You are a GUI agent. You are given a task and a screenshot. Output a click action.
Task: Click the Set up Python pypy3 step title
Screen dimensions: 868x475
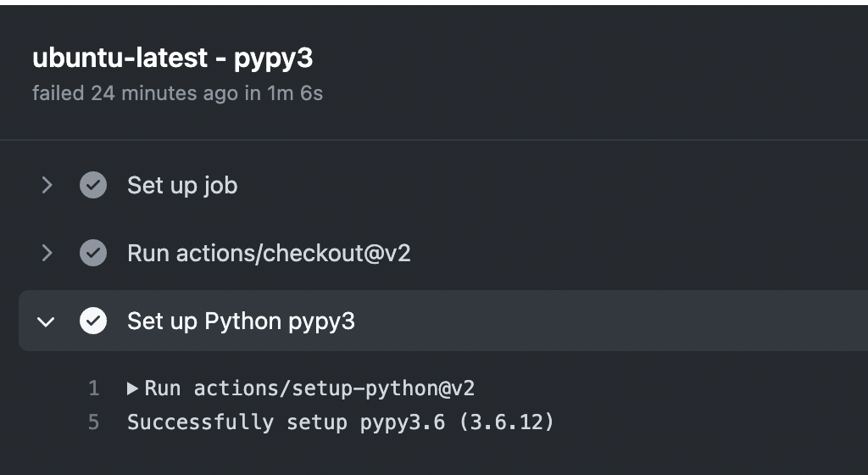pyautogui.click(x=241, y=321)
